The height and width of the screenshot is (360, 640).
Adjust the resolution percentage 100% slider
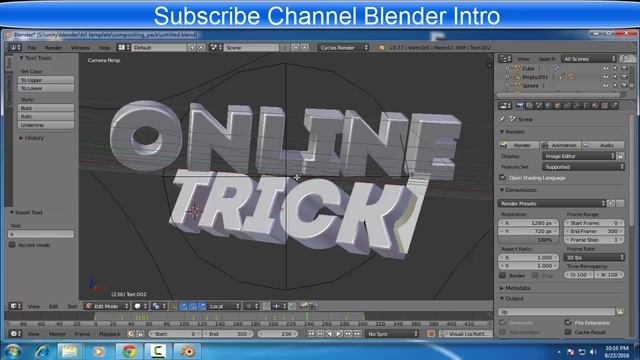[x=528, y=240]
